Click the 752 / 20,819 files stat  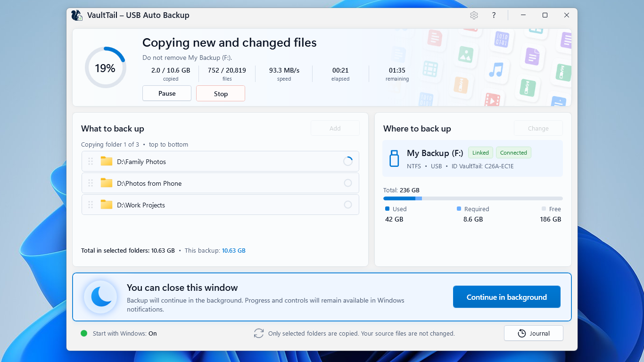pos(227,74)
